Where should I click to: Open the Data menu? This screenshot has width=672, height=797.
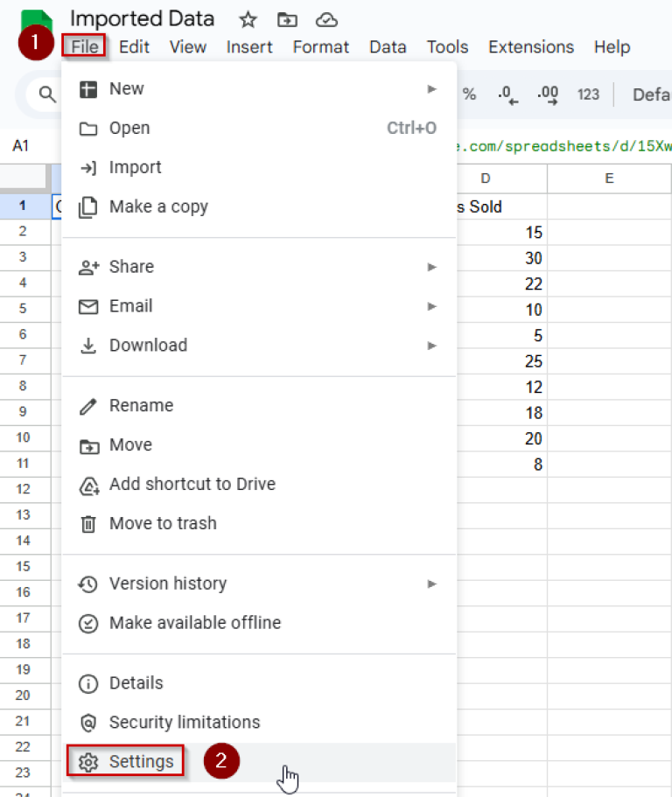point(388,47)
